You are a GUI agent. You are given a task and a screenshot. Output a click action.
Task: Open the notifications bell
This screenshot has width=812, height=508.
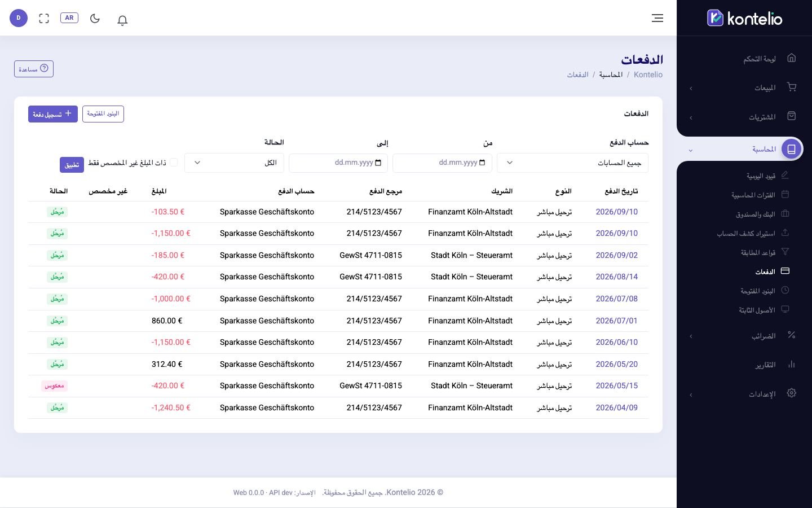122,20
